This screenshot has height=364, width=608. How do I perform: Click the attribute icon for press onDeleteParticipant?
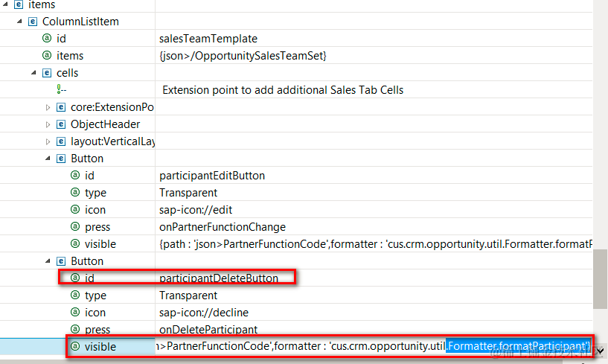pyautogui.click(x=75, y=329)
